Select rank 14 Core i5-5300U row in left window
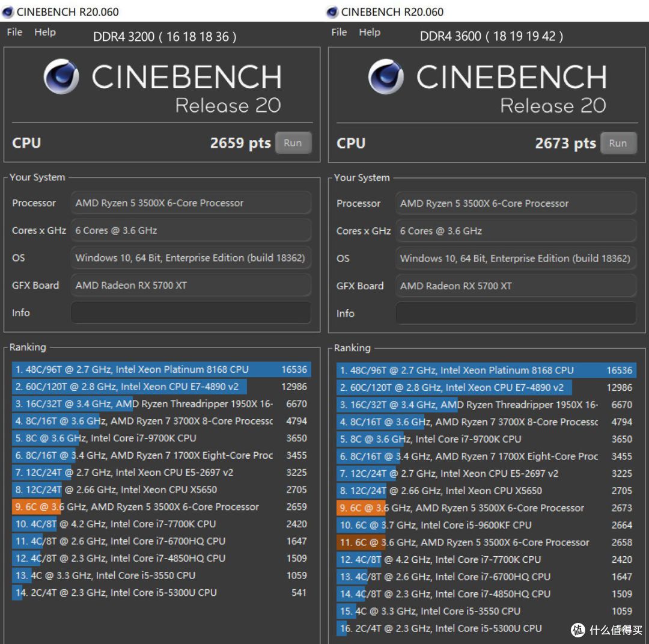Viewport: 649px width, 644px height. (162, 593)
